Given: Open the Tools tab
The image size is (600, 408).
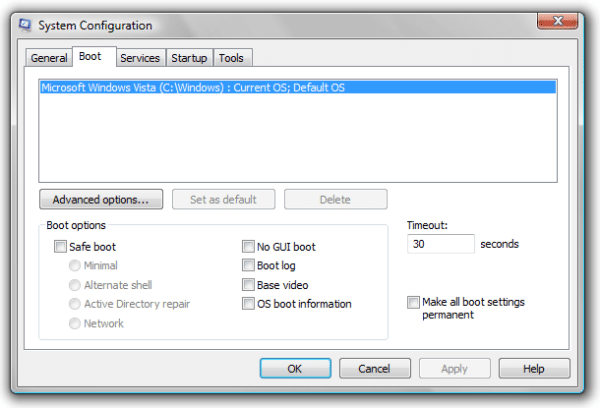Looking at the screenshot, I should [232, 58].
